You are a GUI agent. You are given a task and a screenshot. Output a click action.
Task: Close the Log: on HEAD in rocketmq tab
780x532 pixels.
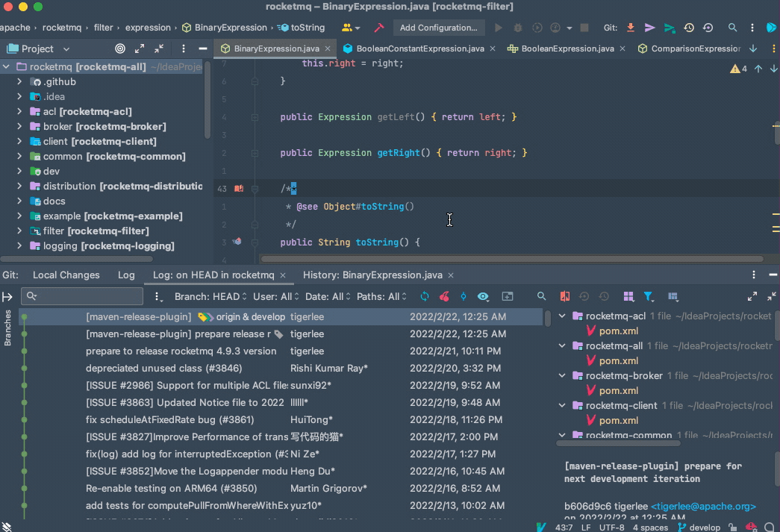283,275
